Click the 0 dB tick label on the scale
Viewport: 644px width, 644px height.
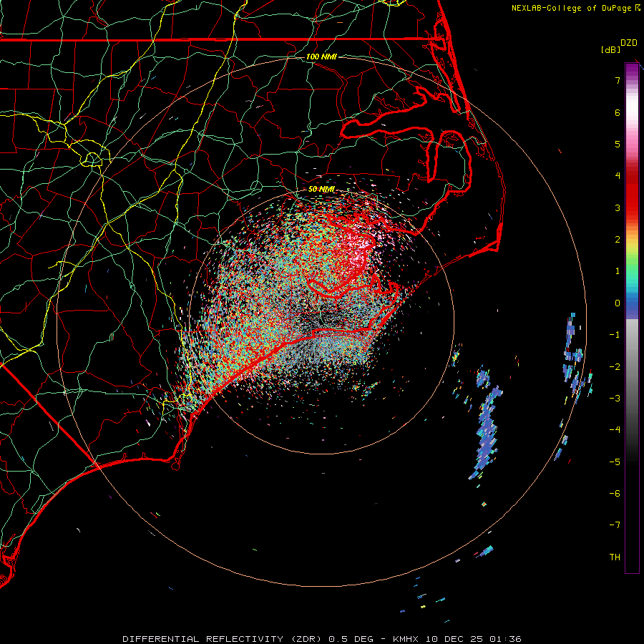coord(618,303)
